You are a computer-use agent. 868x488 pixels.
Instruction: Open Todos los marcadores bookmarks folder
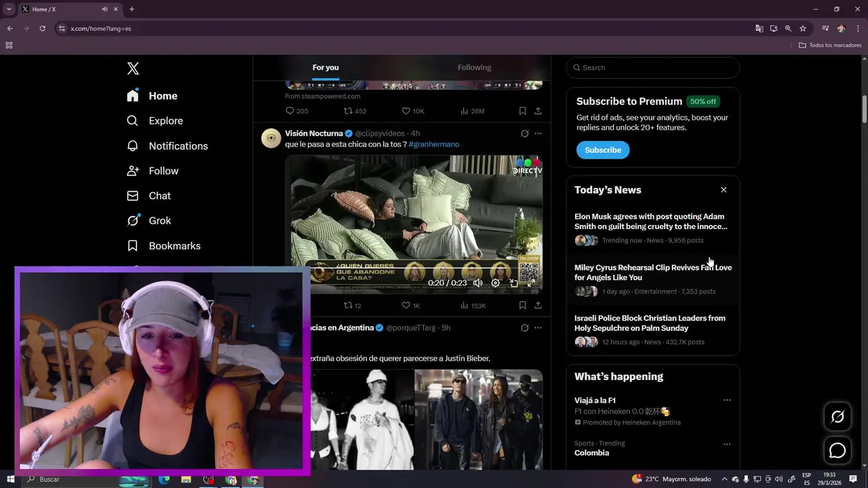[830, 45]
